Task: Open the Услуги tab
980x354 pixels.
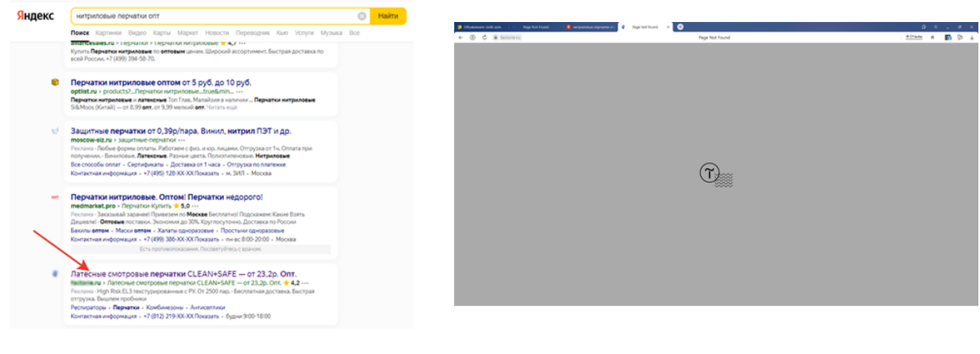Action: [305, 33]
